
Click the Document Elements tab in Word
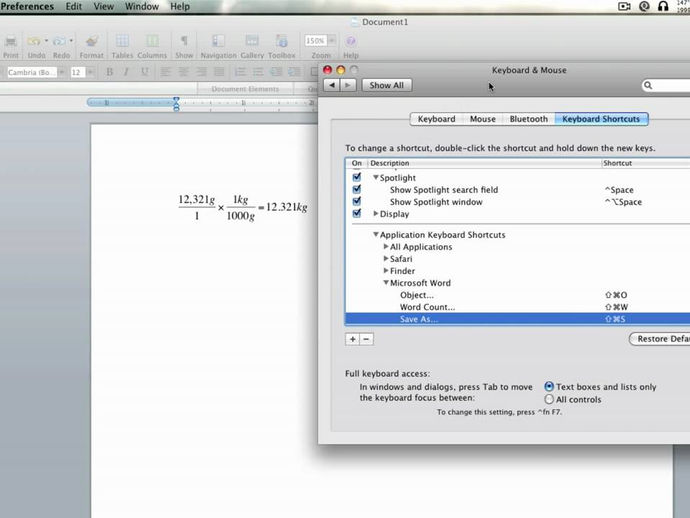245,89
